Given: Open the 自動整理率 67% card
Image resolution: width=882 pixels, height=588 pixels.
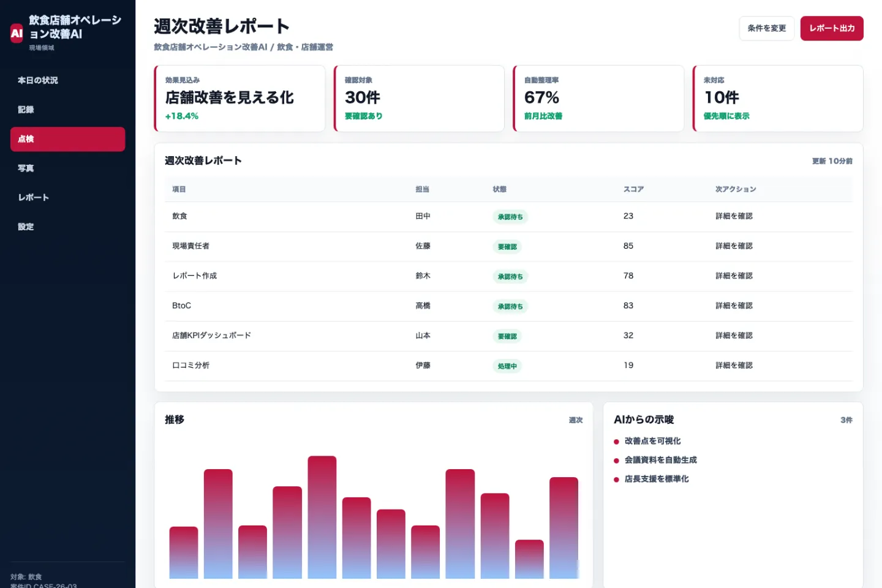Looking at the screenshot, I should coord(598,98).
